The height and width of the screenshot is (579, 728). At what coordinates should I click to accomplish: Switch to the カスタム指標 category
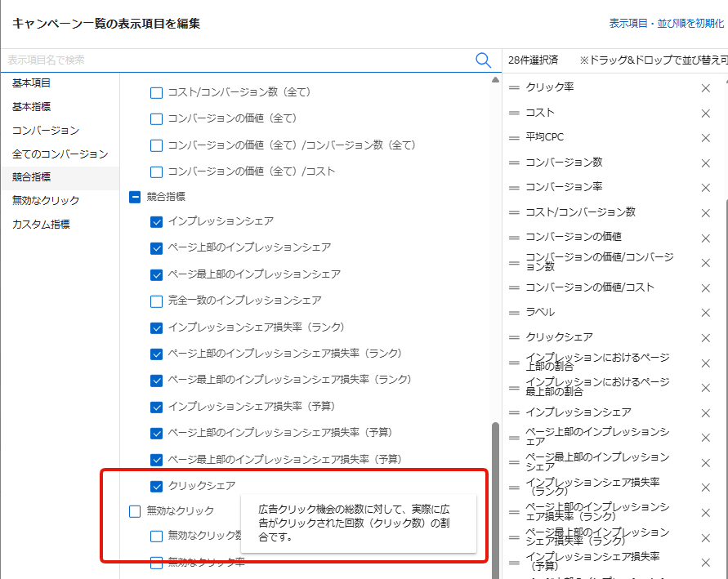click(x=37, y=225)
